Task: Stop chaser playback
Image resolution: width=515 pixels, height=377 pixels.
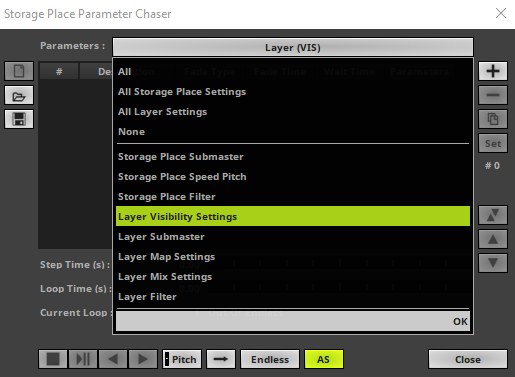Action: pyautogui.click(x=53, y=359)
